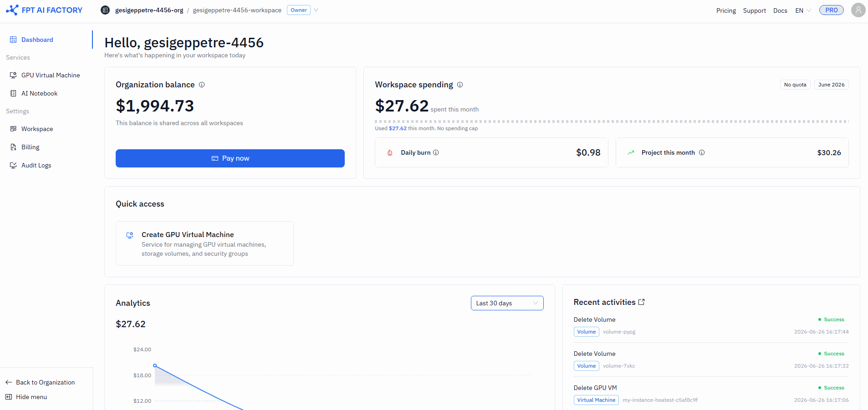Click the gesigeppetre-4456-org breadcrumb

pos(149,10)
